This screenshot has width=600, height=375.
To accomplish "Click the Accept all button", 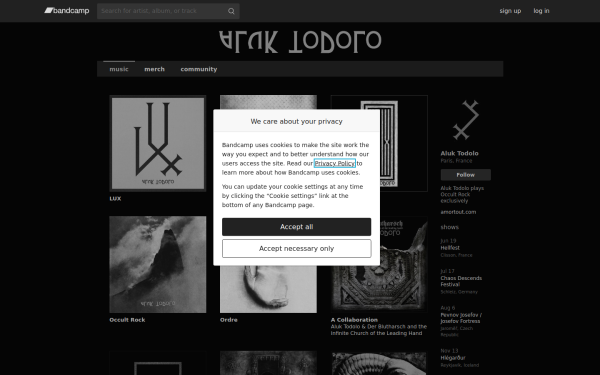I will [297, 227].
